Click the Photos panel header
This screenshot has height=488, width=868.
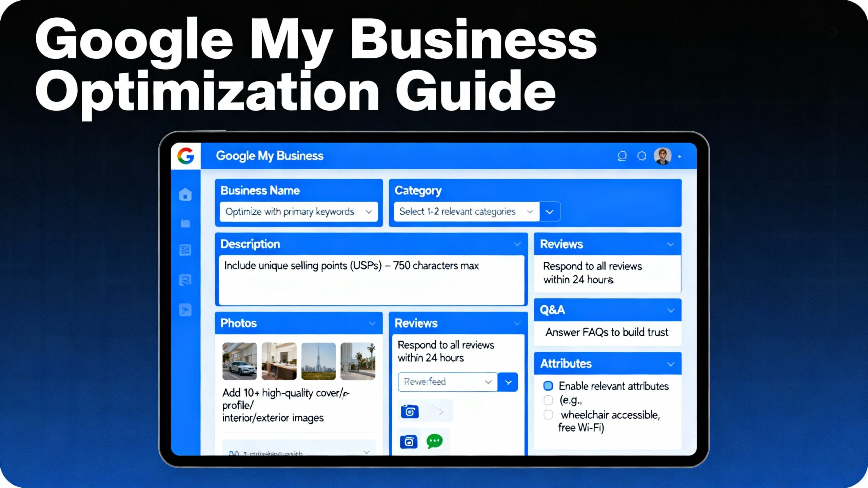(x=298, y=323)
